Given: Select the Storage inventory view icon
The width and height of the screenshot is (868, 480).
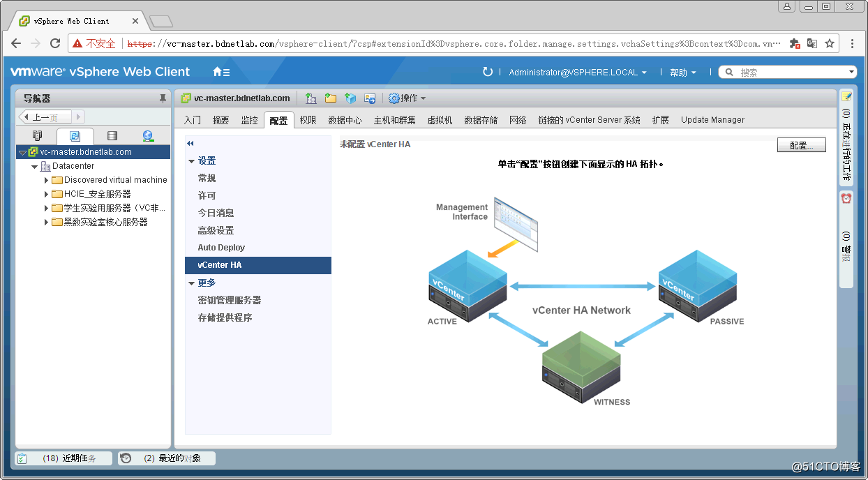Looking at the screenshot, I should [x=112, y=136].
